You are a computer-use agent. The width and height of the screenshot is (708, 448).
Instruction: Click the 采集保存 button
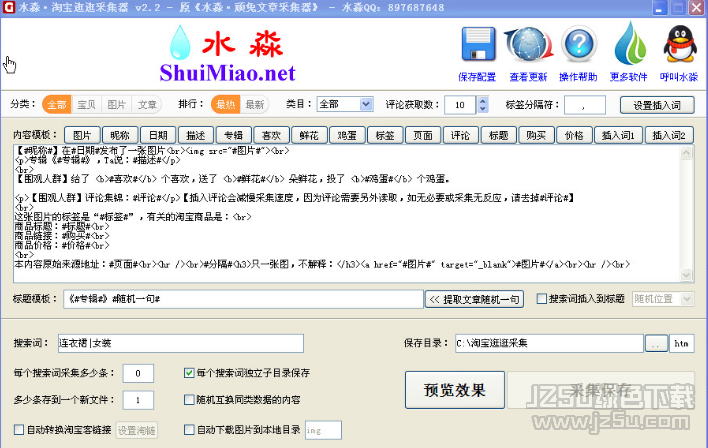click(x=601, y=390)
